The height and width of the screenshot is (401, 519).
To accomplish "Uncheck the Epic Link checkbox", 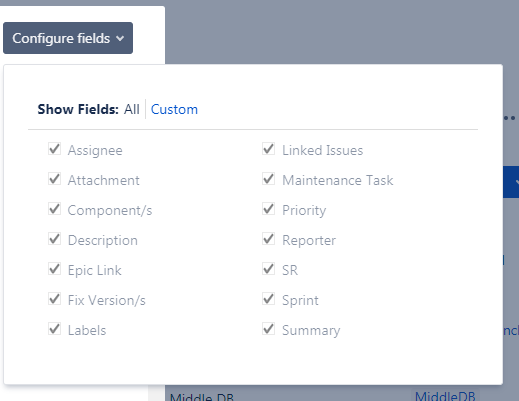I will 54,269.
